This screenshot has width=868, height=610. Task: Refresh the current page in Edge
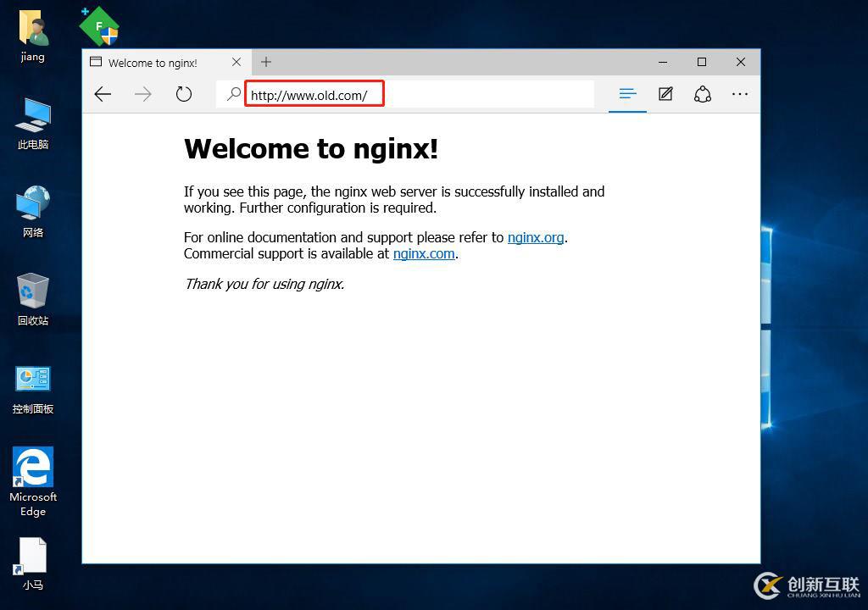coord(184,94)
